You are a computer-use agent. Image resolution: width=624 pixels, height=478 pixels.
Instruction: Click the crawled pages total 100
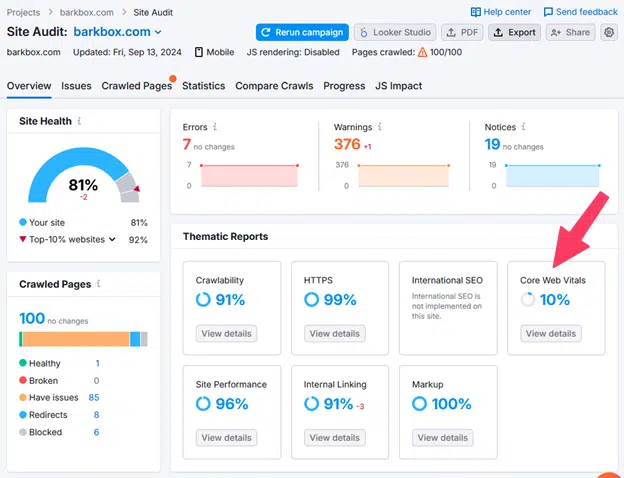pyautogui.click(x=32, y=318)
